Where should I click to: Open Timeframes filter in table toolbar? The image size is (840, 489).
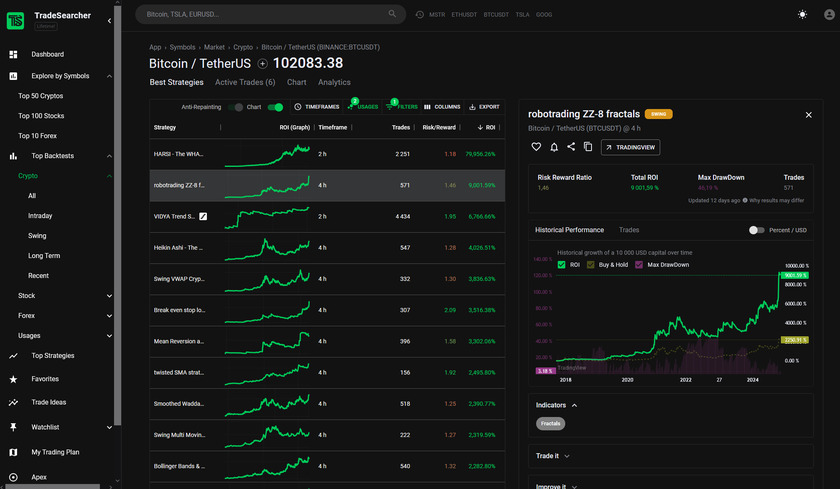(317, 107)
